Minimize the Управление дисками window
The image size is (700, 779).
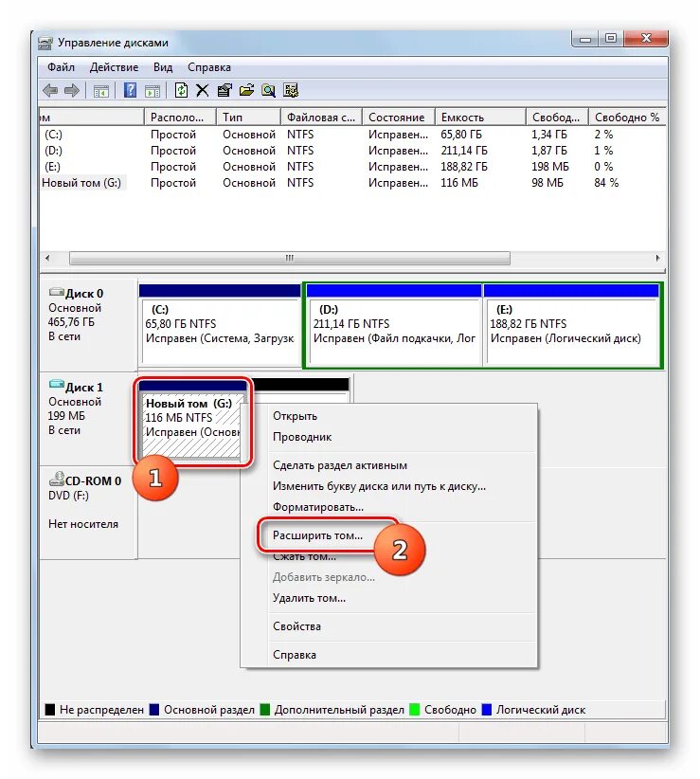585,39
